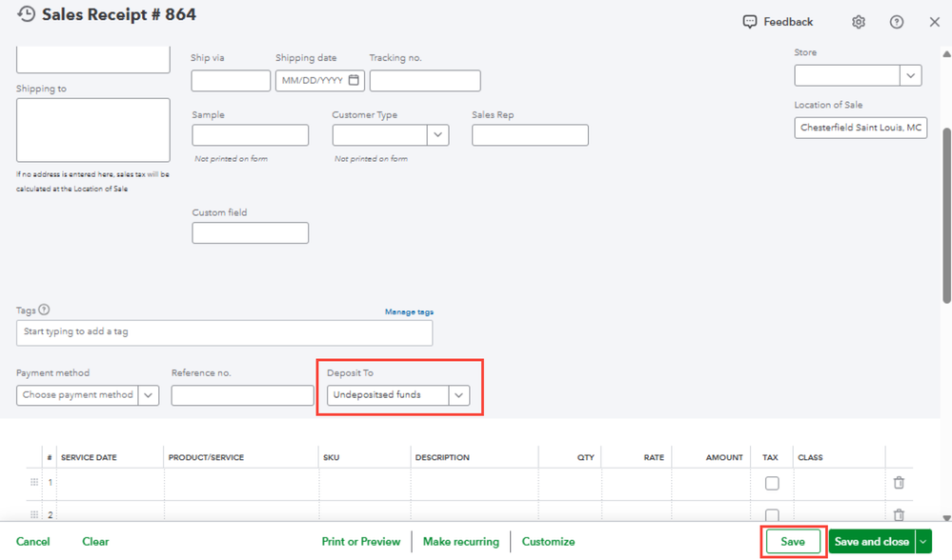Expand the Payment method dropdown

click(148, 395)
